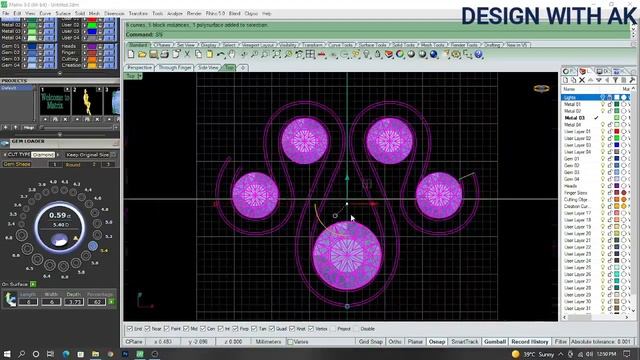The width and height of the screenshot is (640, 360).
Task: Click red color swatch of User Layer 01
Action: click(x=617, y=131)
